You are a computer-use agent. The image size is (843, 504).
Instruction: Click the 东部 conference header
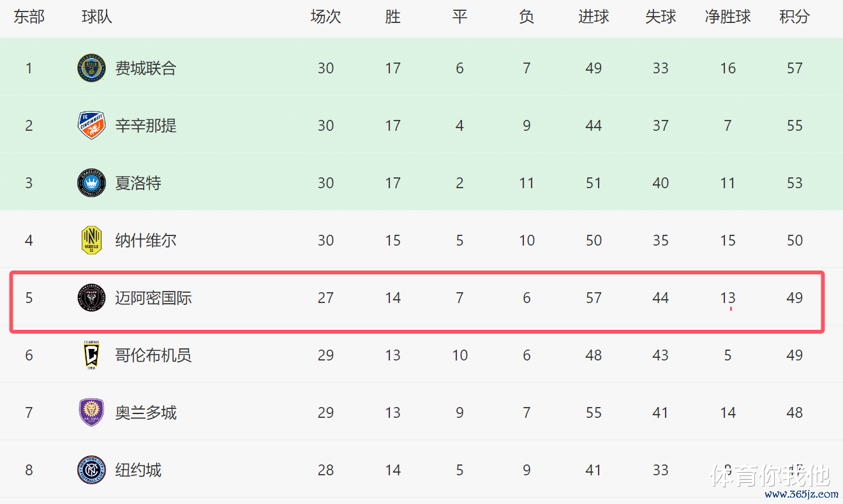tap(29, 17)
